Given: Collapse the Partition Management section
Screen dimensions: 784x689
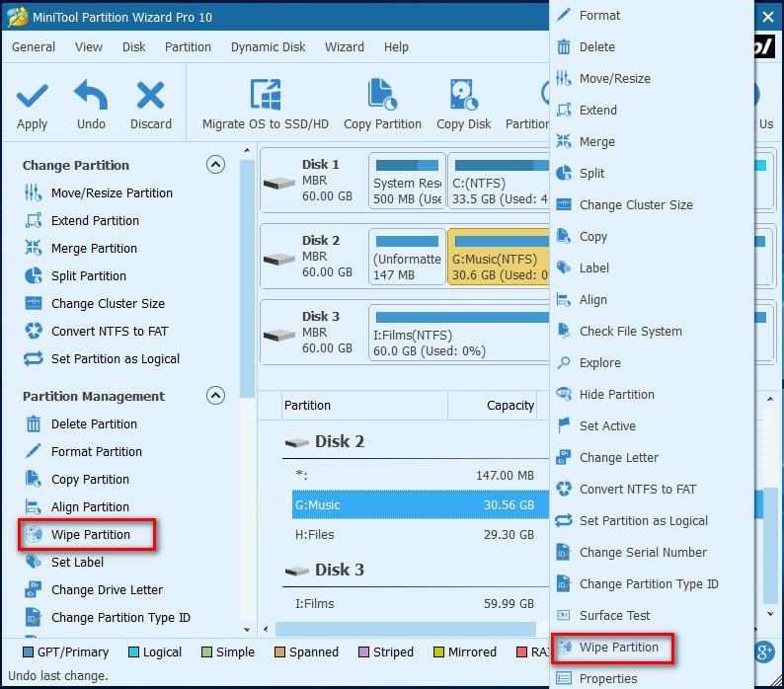Looking at the screenshot, I should click(x=215, y=396).
